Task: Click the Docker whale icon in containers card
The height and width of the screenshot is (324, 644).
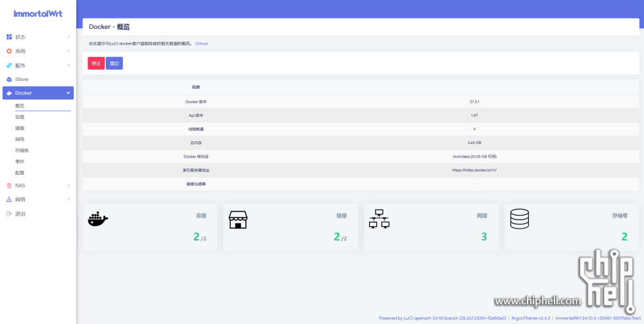Action: (97, 219)
